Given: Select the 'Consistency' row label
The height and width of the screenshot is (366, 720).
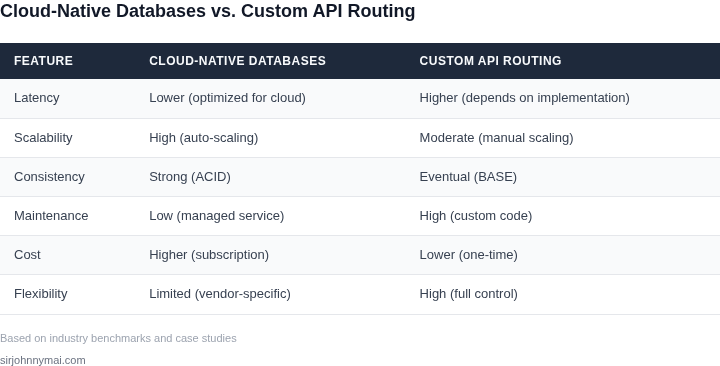Looking at the screenshot, I should pyautogui.click(x=49, y=177).
